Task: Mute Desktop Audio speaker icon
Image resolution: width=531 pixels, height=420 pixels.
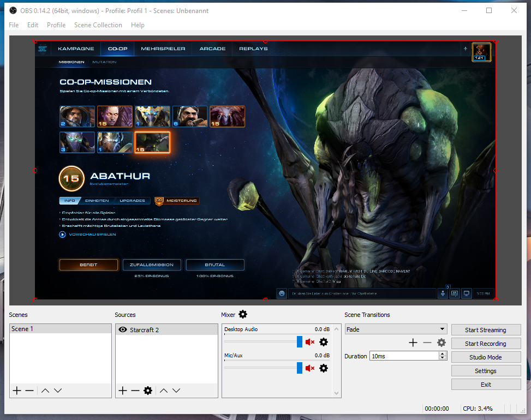Action: 310,342
